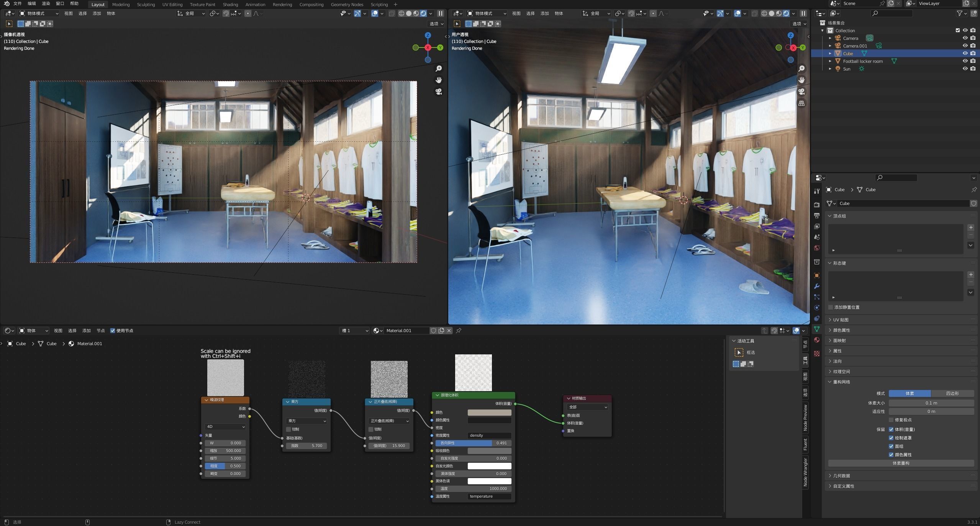
Task: Click the pan hand icon in the left viewport
Action: click(x=439, y=80)
